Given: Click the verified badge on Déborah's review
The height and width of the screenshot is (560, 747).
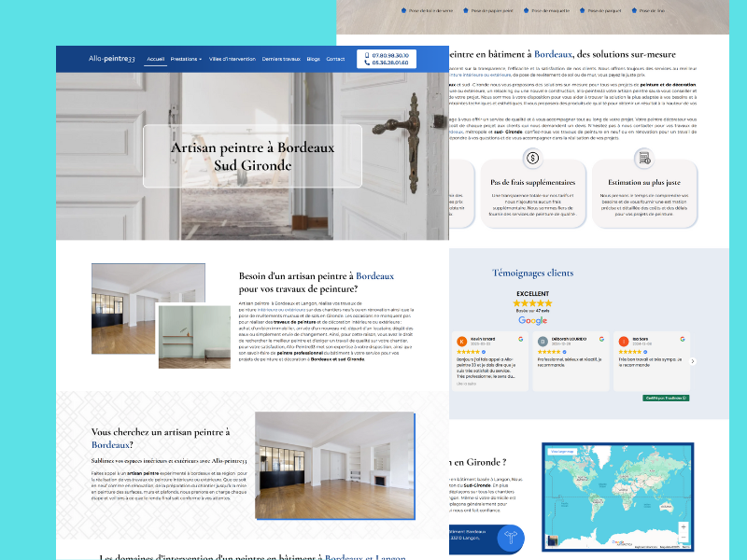Looking at the screenshot, I should point(565,352).
